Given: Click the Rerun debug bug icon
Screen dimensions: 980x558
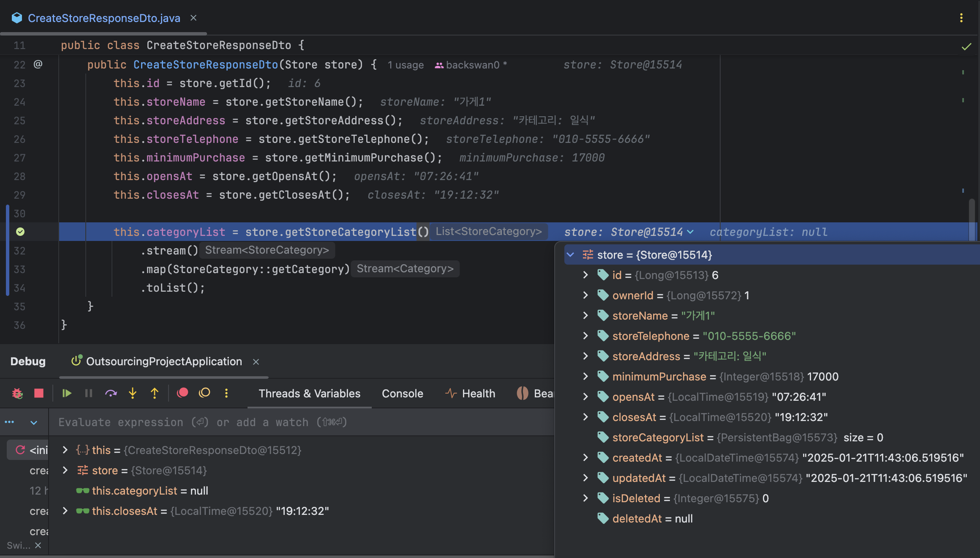Looking at the screenshot, I should pyautogui.click(x=17, y=394).
